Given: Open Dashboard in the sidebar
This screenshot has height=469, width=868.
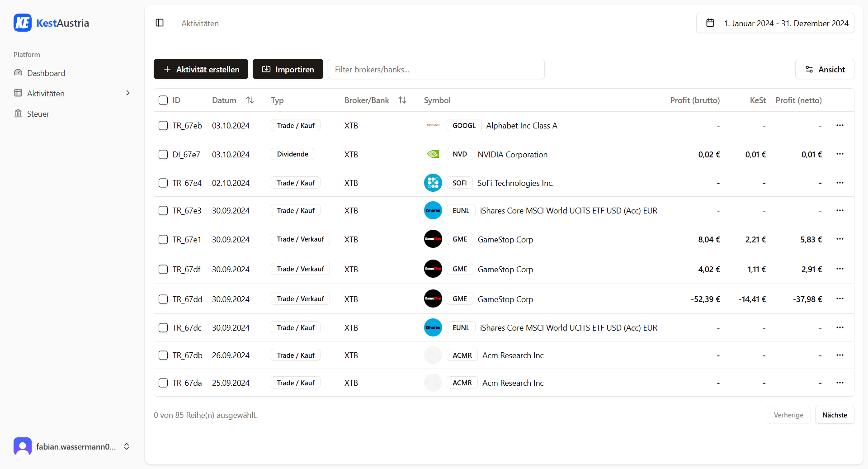Looking at the screenshot, I should [x=46, y=73].
